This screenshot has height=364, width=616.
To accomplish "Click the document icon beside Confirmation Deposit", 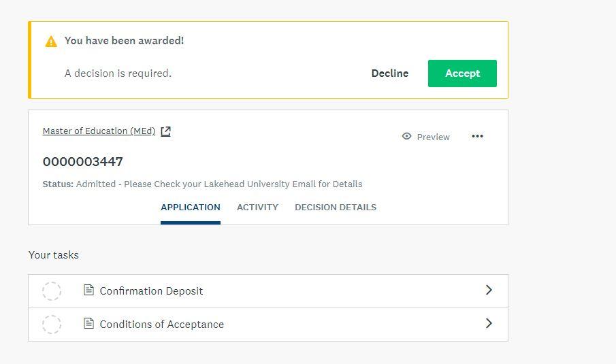I will (88, 291).
